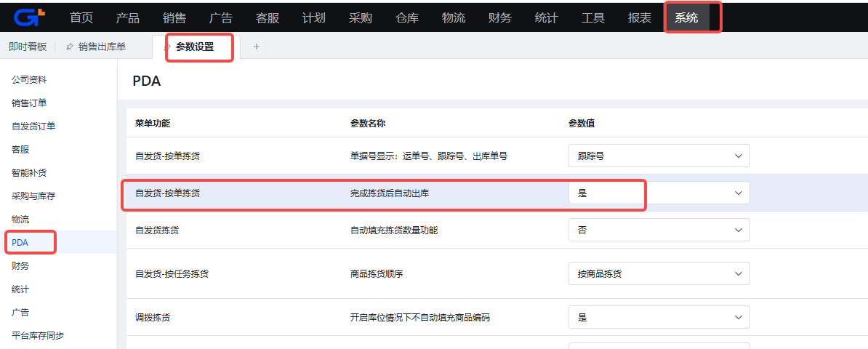Switch to the 销售出库单 tab
868x349 pixels.
pyautogui.click(x=102, y=47)
